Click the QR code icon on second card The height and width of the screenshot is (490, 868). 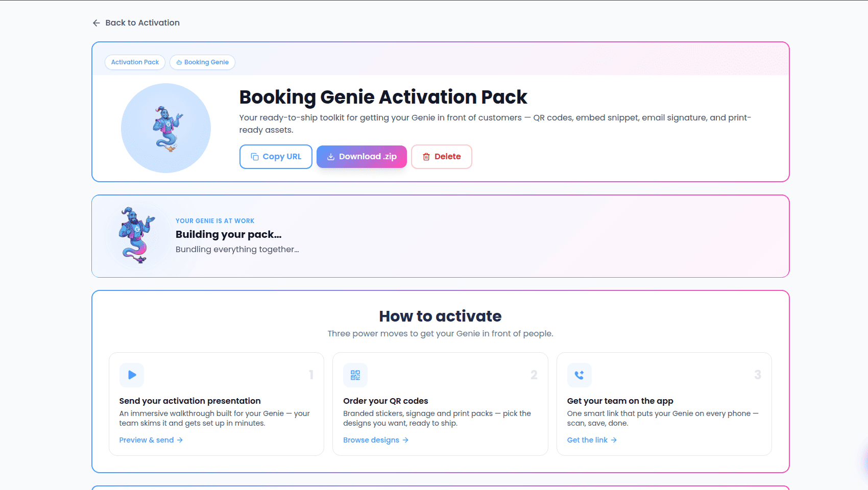355,375
